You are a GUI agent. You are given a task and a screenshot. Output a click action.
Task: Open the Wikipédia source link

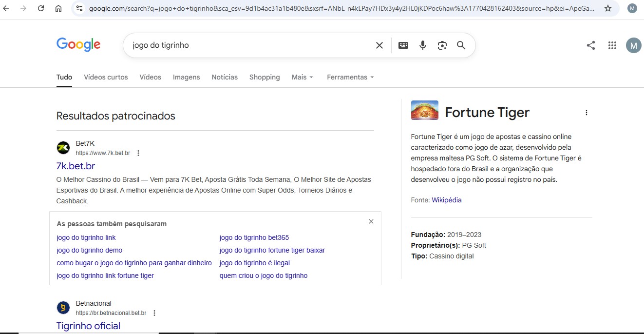pos(446,200)
